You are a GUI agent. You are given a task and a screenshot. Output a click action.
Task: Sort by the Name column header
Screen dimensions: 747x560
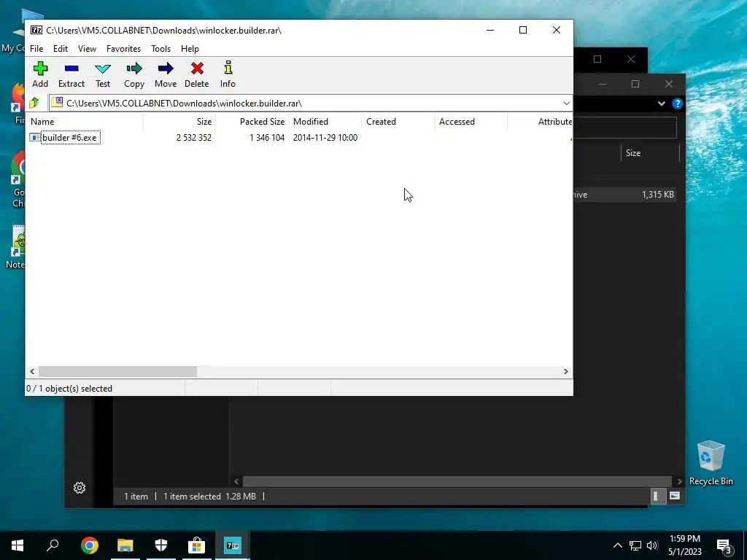coord(85,122)
